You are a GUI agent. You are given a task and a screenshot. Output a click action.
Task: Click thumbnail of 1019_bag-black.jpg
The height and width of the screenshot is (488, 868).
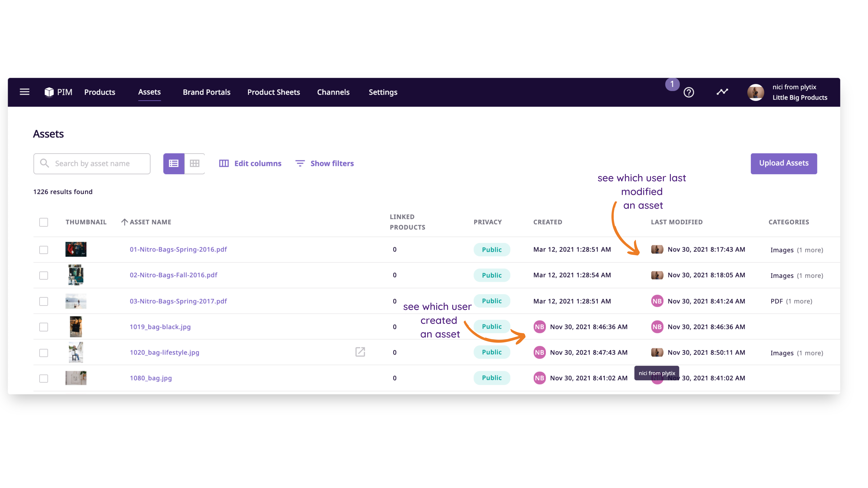(76, 327)
